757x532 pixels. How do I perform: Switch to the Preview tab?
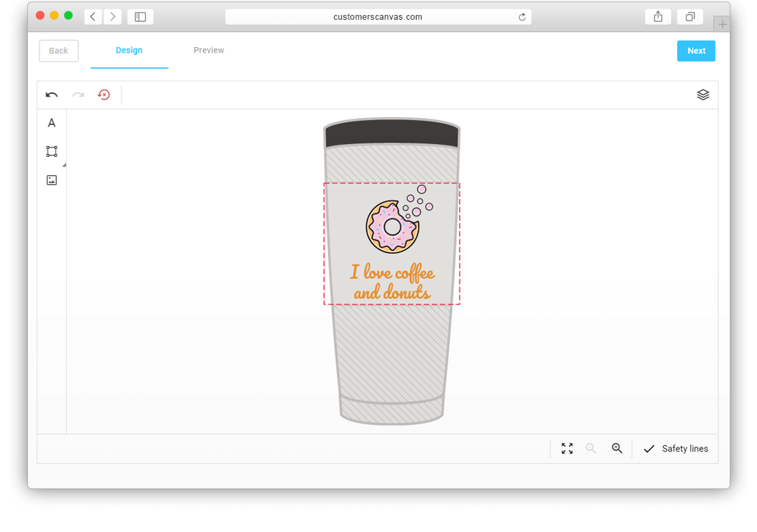click(x=208, y=50)
